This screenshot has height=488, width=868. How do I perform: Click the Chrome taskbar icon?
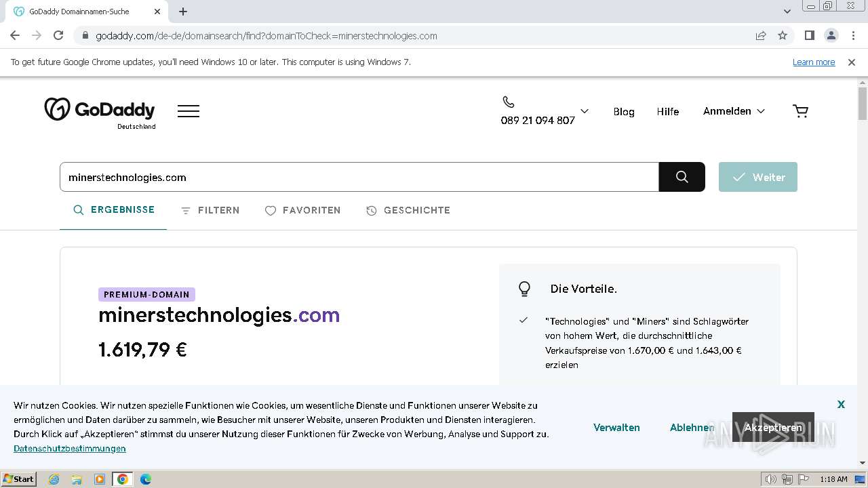pos(123,479)
